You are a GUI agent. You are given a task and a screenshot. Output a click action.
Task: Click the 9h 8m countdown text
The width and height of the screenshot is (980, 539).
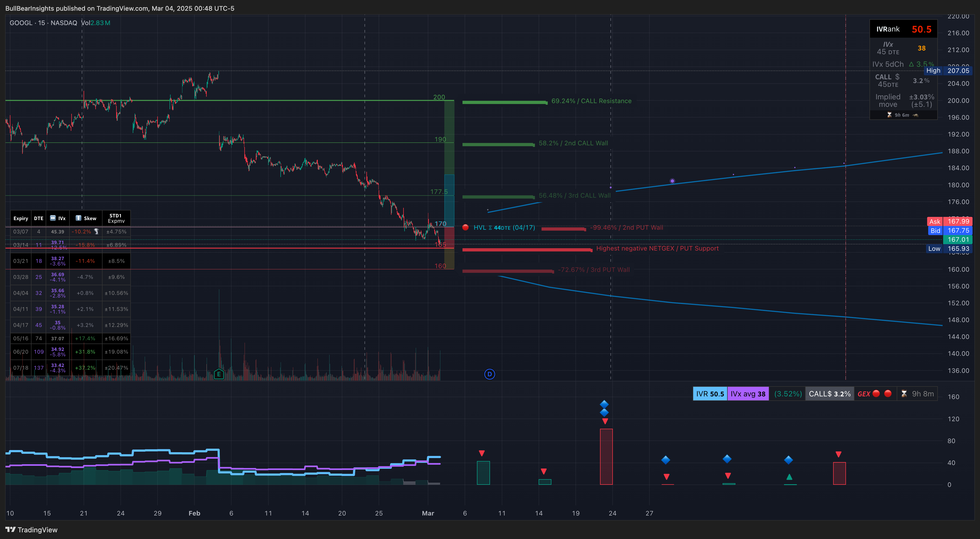pos(923,394)
